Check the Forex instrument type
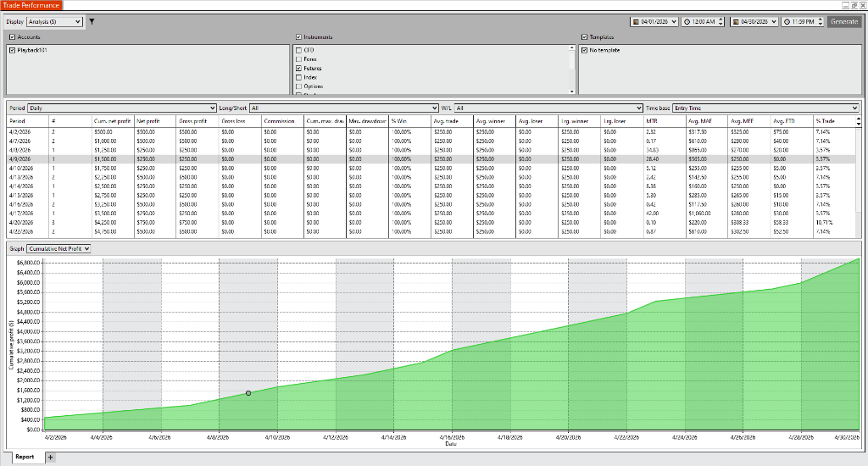 pyautogui.click(x=299, y=59)
